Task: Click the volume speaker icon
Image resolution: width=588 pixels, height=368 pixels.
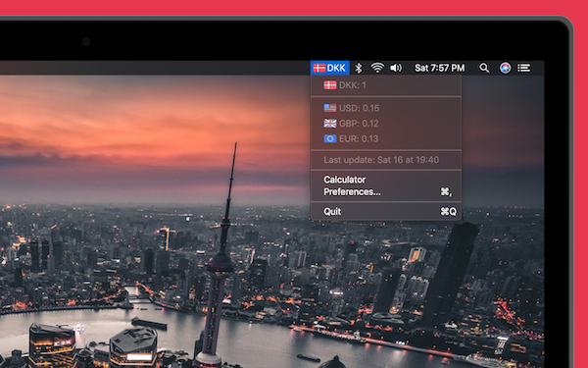Action: 396,68
